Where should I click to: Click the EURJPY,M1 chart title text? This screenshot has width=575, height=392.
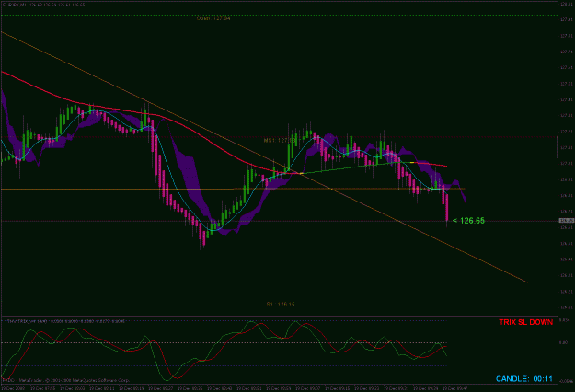[x=43, y=5]
